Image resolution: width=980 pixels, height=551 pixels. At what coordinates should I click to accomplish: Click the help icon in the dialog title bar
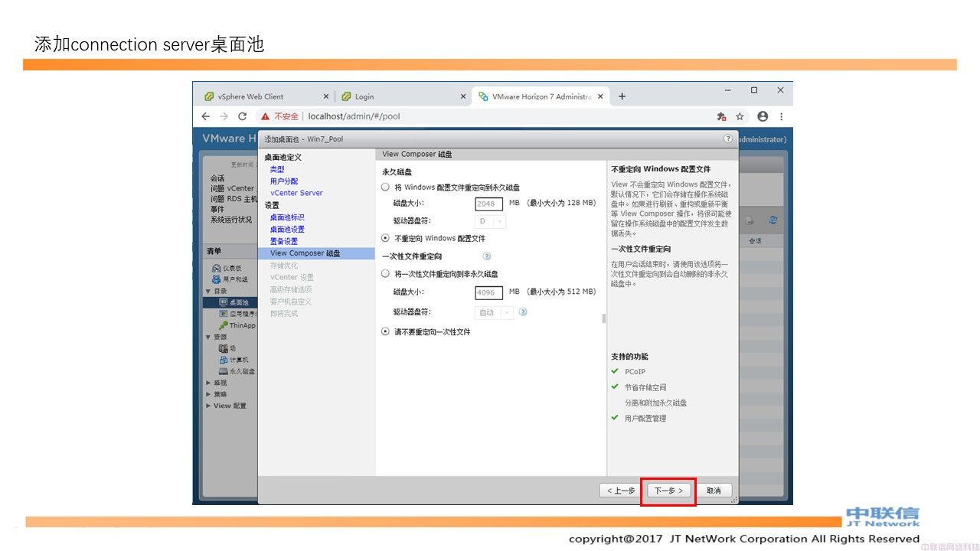pos(727,139)
